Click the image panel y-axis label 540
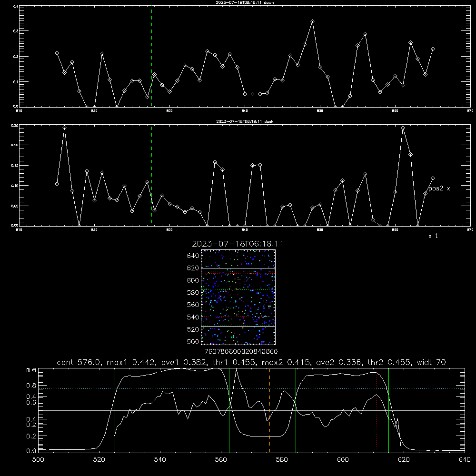This screenshot has height=476, width=476. pos(193,317)
